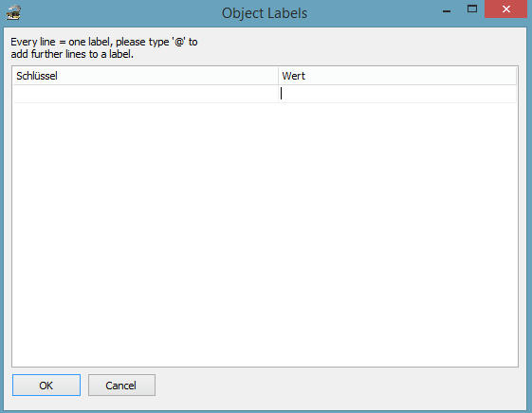Close the Object Labels dialog
532x413 pixels.
(505, 9)
